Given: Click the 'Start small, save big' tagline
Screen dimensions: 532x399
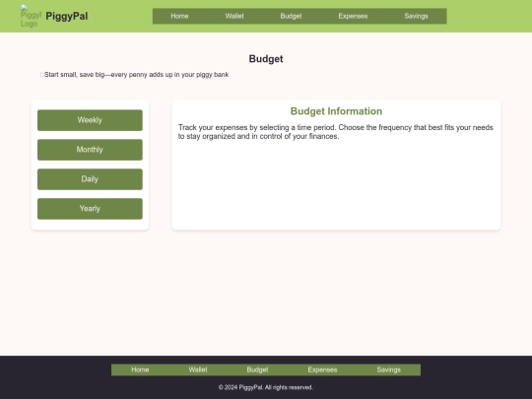Looking at the screenshot, I should point(134,75).
